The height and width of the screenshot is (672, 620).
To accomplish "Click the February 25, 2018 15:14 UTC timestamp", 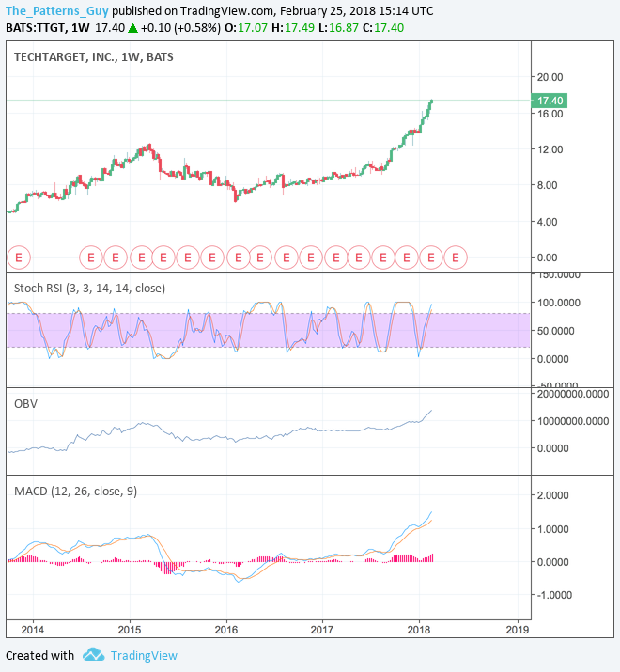I will [x=356, y=11].
